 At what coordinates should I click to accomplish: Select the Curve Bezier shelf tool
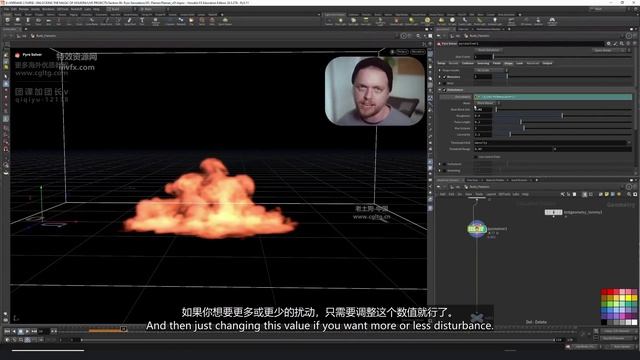[x=92, y=21]
